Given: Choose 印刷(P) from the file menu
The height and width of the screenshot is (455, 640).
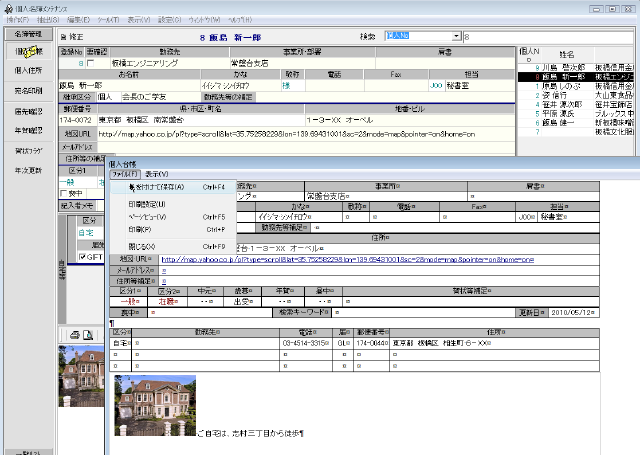Looking at the screenshot, I should pos(173,230).
